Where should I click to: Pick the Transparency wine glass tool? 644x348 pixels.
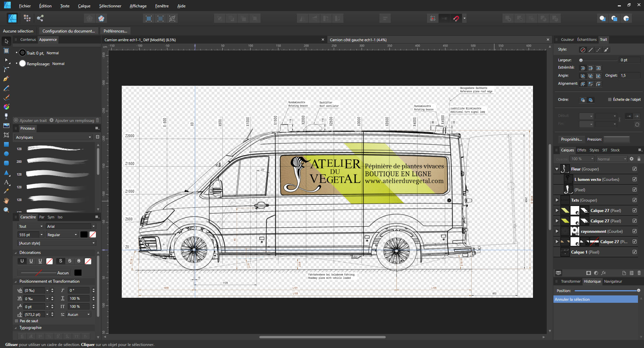(x=6, y=116)
